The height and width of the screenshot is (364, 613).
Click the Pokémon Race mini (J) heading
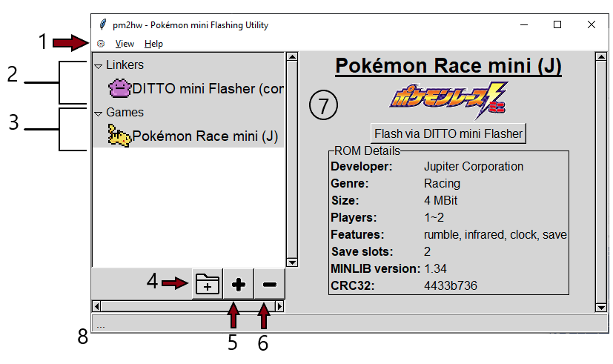click(448, 66)
